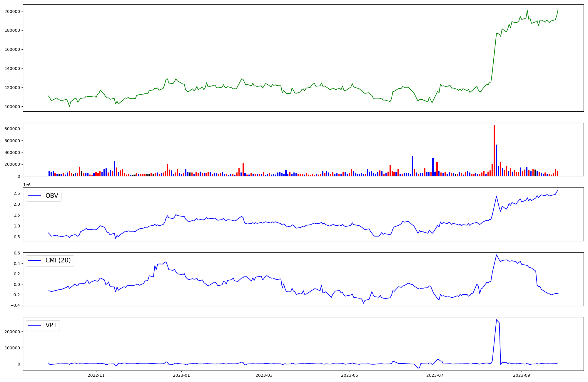Click the 180000 tick on price chart axis
The height and width of the screenshot is (382, 588).
pyautogui.click(x=12, y=30)
